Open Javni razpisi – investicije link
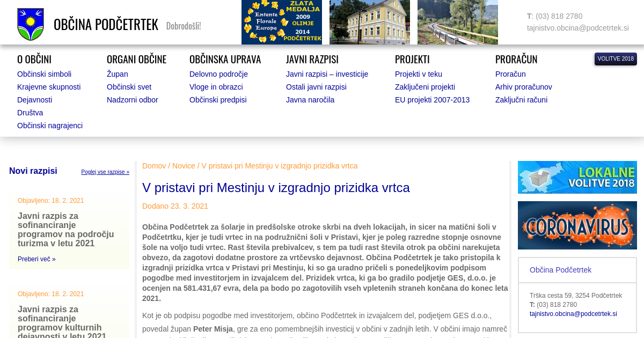Screen dimensions: 644x338 pyautogui.click(x=327, y=74)
